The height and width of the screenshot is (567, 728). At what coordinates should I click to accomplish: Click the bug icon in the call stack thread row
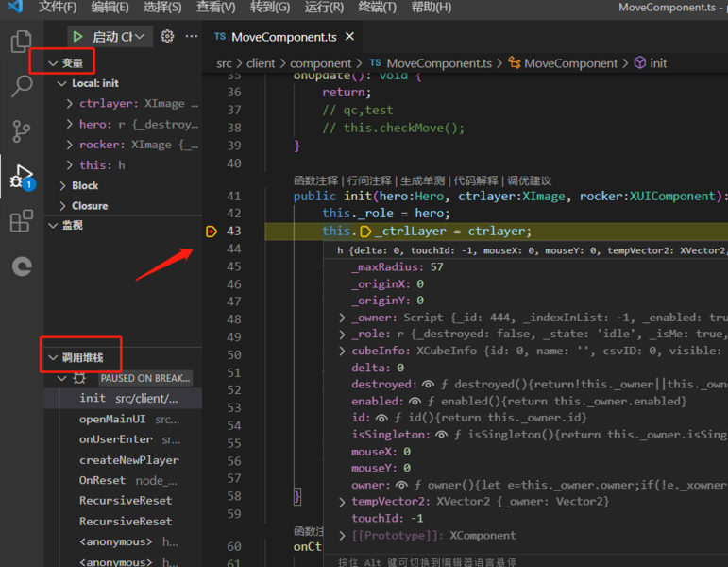79,378
